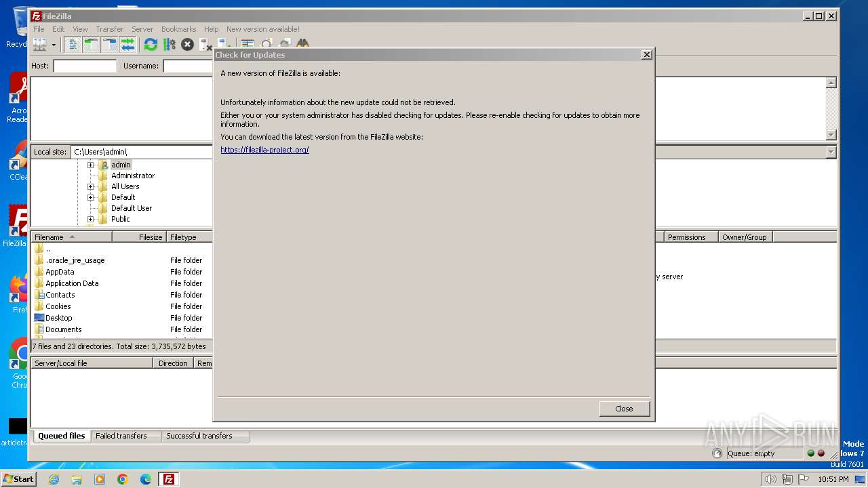Viewport: 868px width, 488px height.
Task: Toggle the local directory tree display
Action: 92,45
